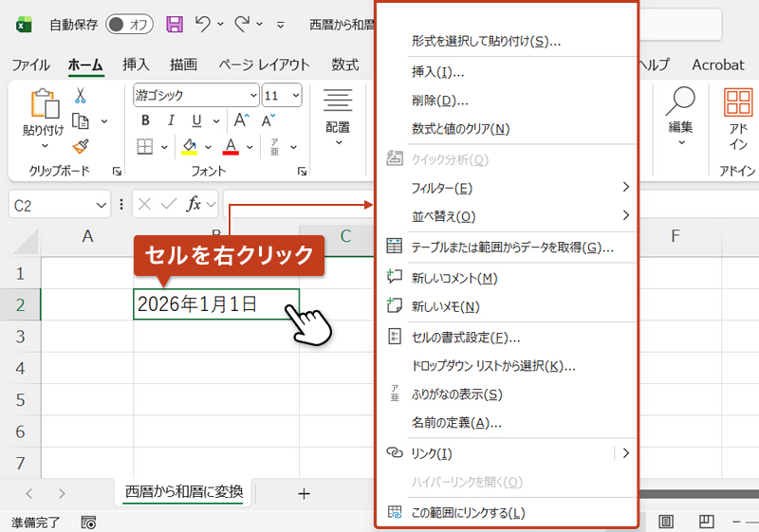Click the Undo arrow icon

click(x=203, y=24)
